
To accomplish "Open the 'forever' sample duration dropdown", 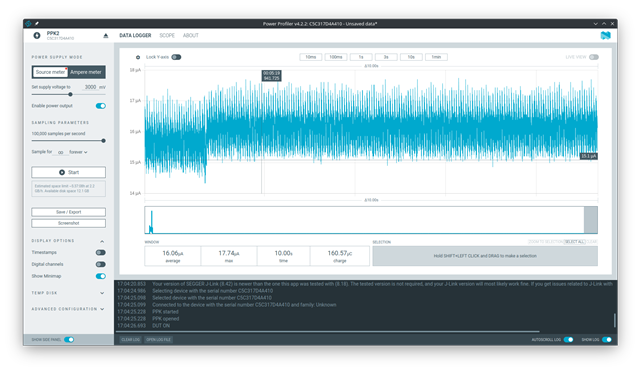I will (78, 152).
